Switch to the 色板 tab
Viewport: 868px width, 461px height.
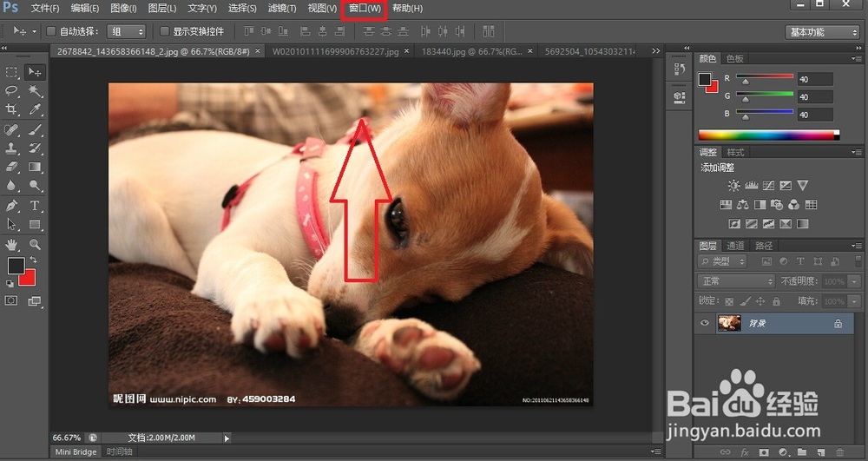click(x=735, y=58)
